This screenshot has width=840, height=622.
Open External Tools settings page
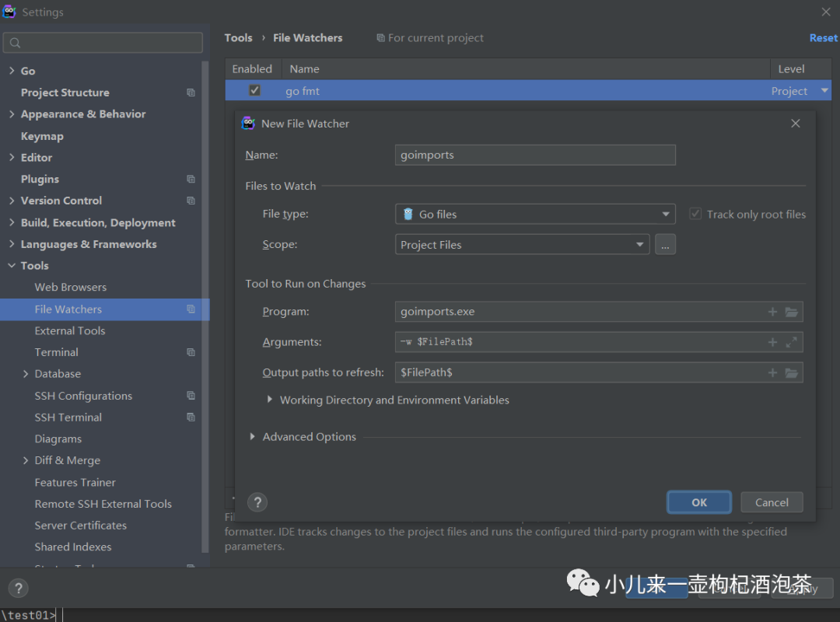pos(70,330)
